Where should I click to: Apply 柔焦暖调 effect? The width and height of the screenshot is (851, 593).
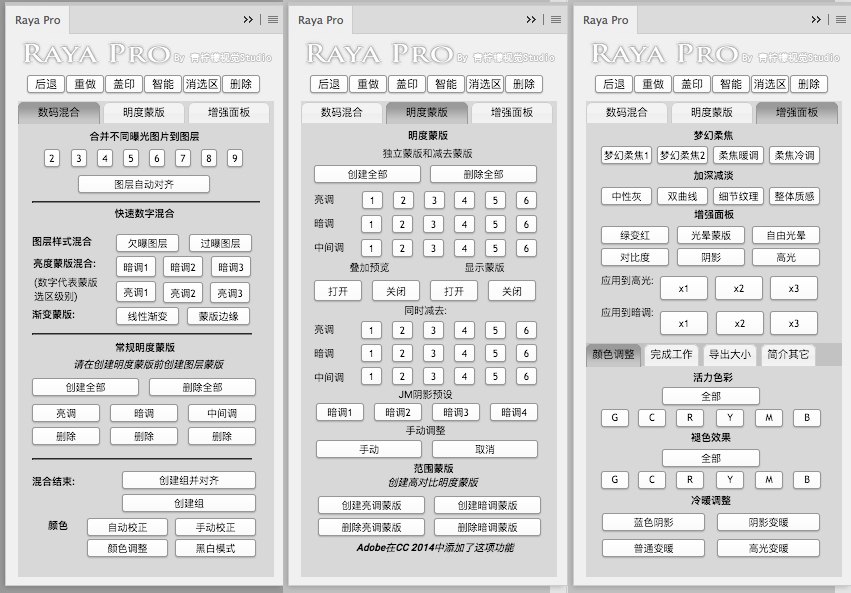[x=739, y=155]
